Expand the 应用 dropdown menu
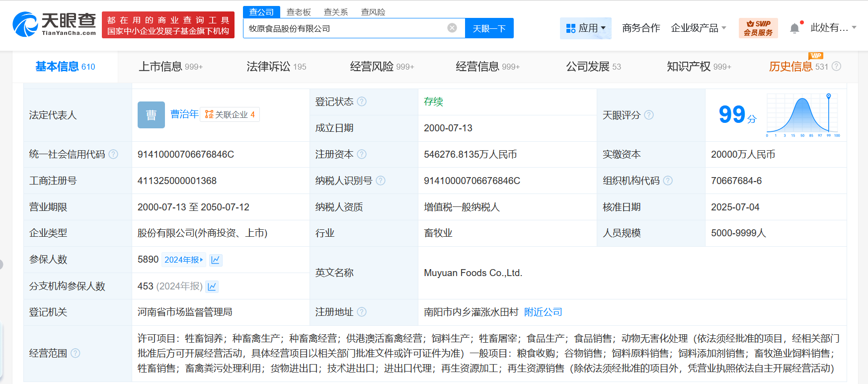The image size is (868, 384). (x=586, y=28)
